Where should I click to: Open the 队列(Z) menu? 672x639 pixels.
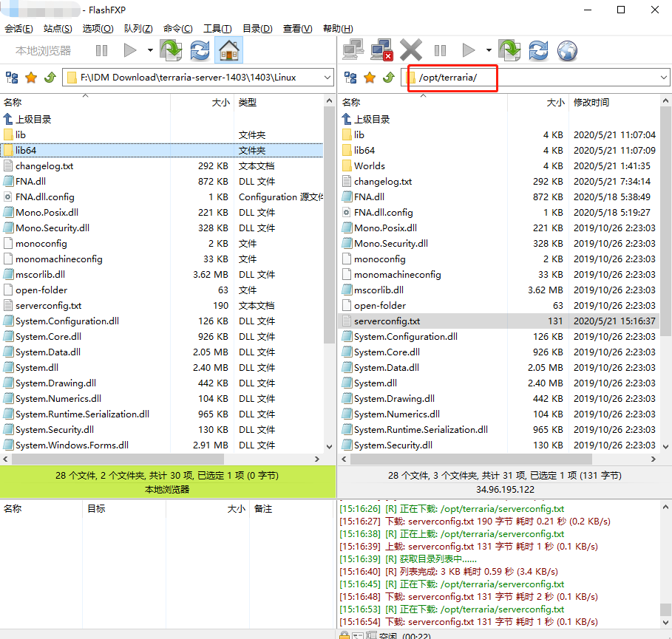tap(138, 29)
